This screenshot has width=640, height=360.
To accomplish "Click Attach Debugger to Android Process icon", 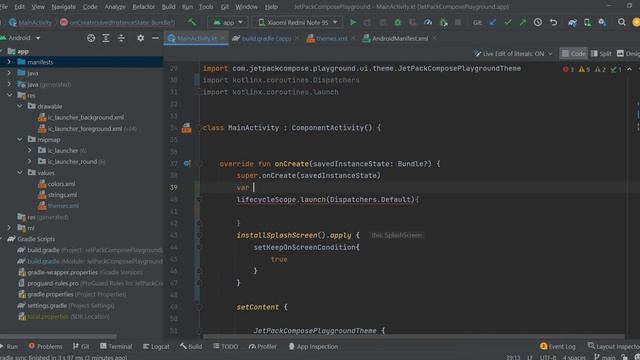I will tap(443, 22).
